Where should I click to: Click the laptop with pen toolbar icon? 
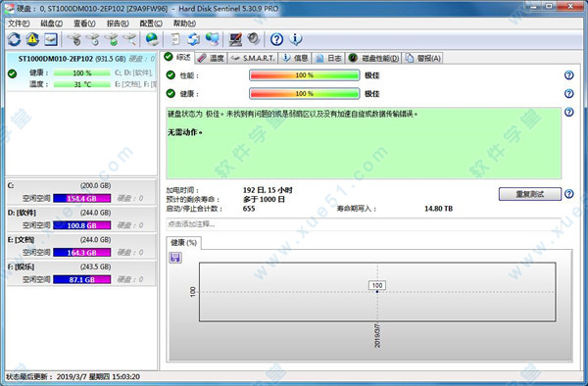[235, 39]
